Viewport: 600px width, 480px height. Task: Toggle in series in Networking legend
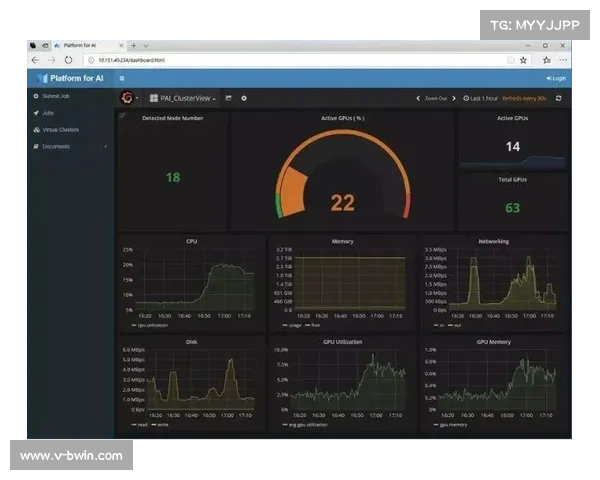pyautogui.click(x=439, y=325)
